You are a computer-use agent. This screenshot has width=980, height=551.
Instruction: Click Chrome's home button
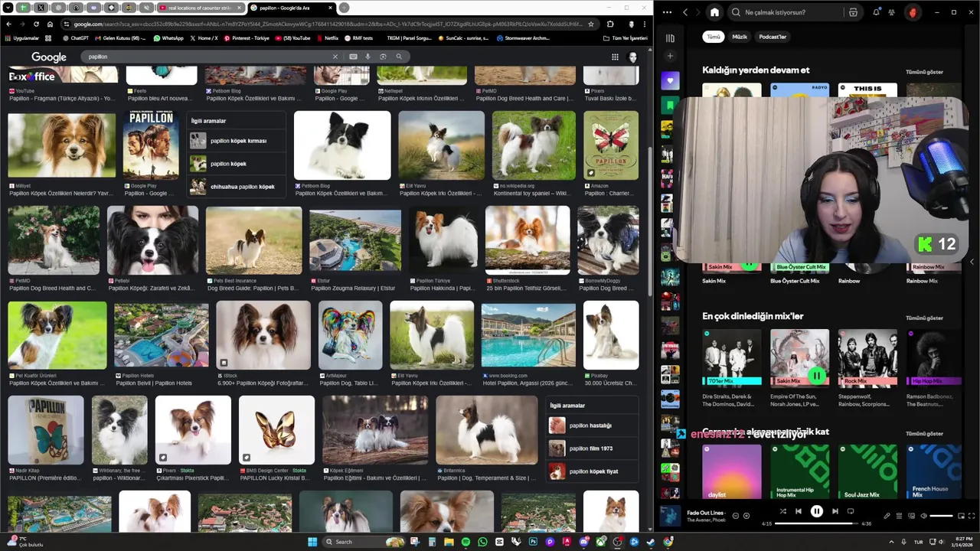click(x=50, y=24)
